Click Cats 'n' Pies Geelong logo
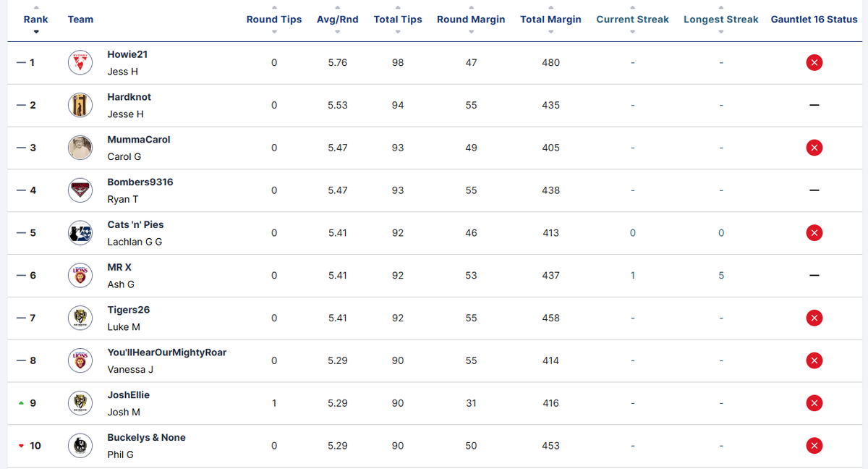The height and width of the screenshot is (469, 868). 80,233
